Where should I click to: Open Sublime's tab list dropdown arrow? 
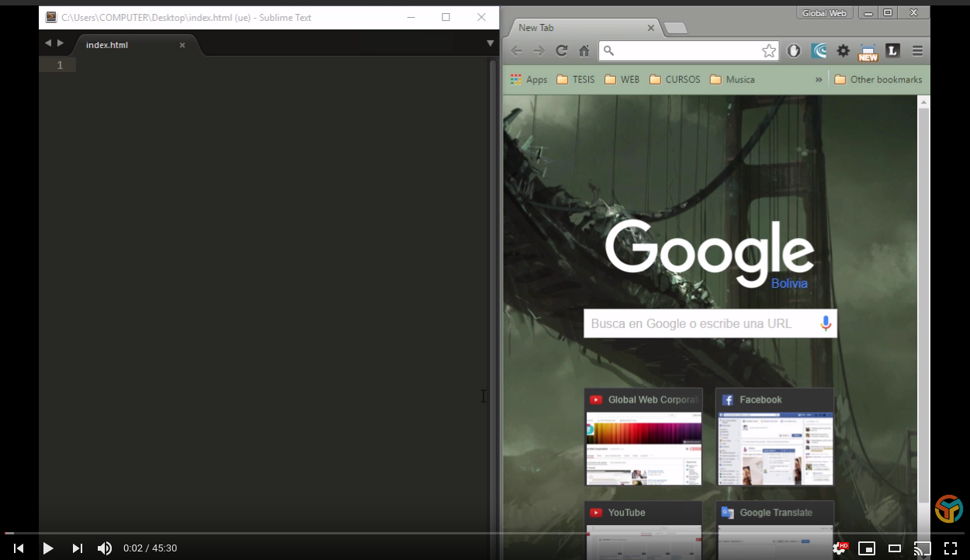(x=490, y=43)
